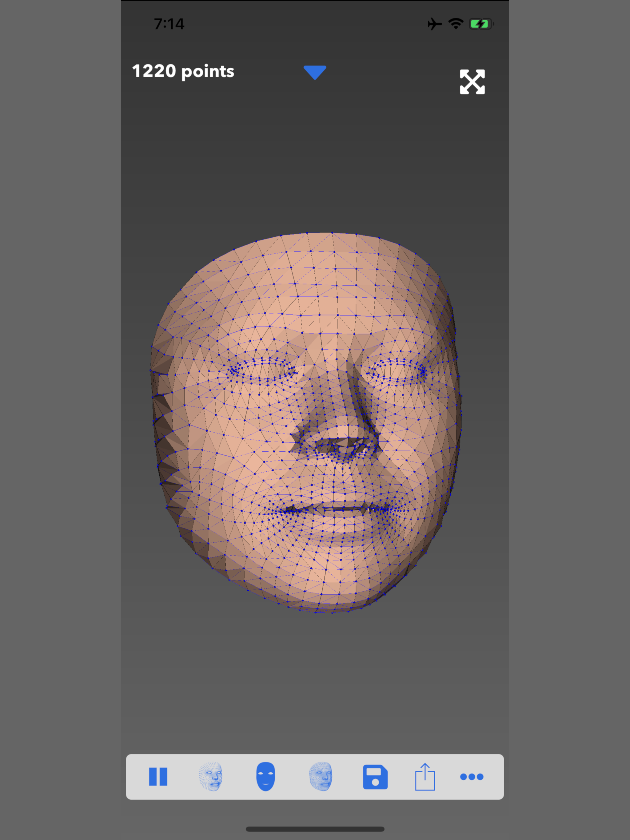
Task: Expand the blue dropdown triangle
Action: (x=315, y=73)
